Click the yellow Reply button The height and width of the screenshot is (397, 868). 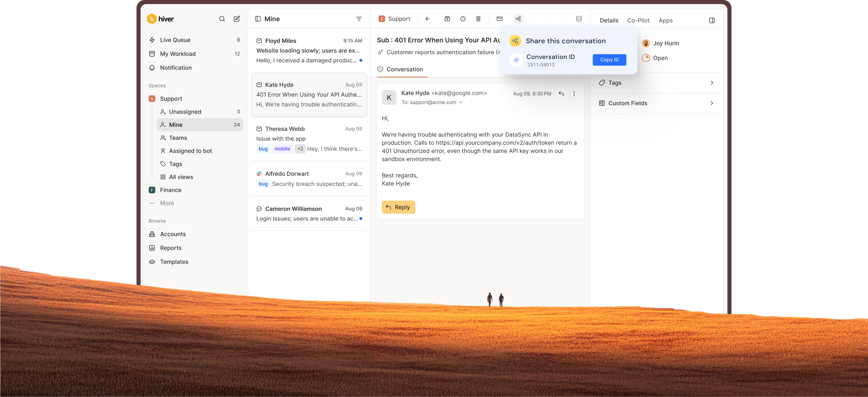(x=398, y=207)
